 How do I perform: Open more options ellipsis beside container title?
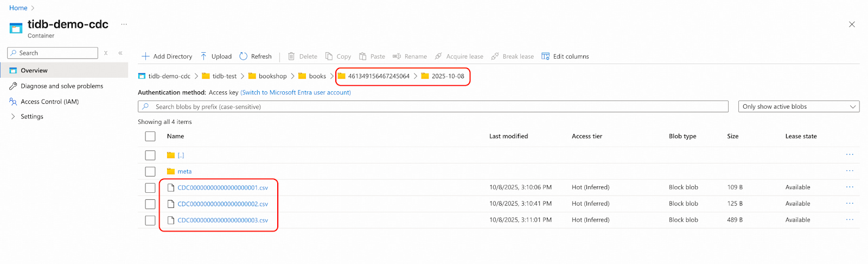coord(124,24)
